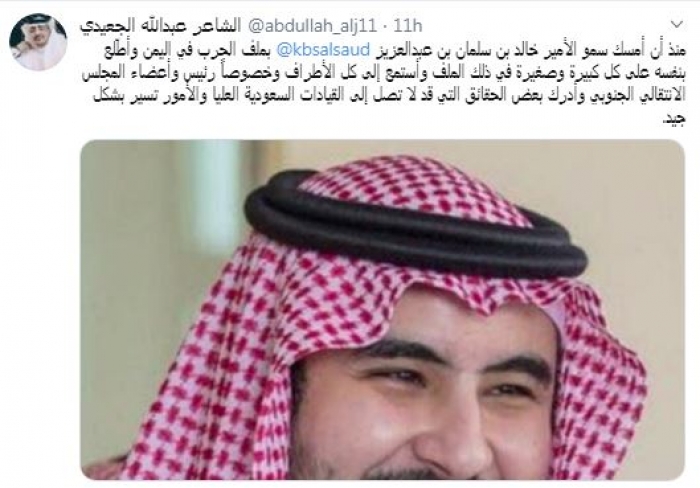Click the phrase والأمور تسير بشكل
700x488 pixels.
[148, 97]
